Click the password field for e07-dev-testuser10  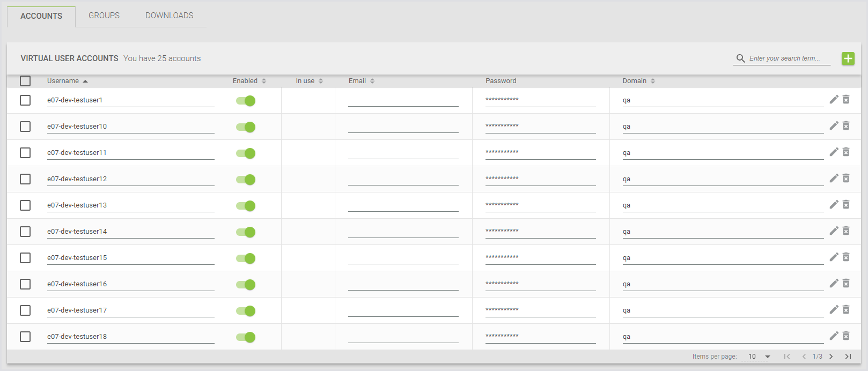point(541,127)
